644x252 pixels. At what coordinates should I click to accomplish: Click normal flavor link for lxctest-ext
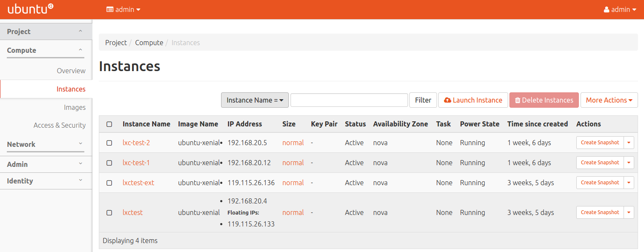pos(293,183)
